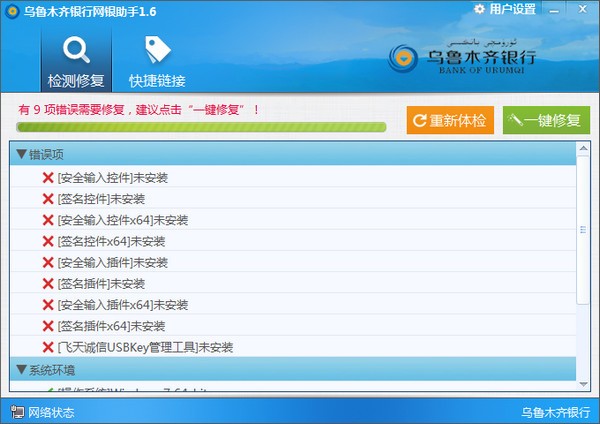Click red X icon beside [签名插件x64]未安装

48,326
